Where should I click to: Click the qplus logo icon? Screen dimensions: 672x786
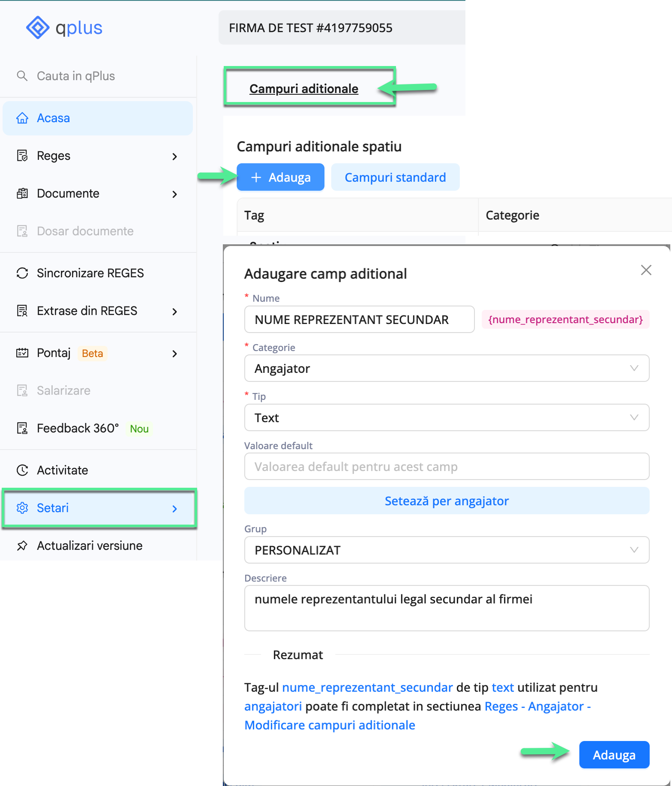38,27
